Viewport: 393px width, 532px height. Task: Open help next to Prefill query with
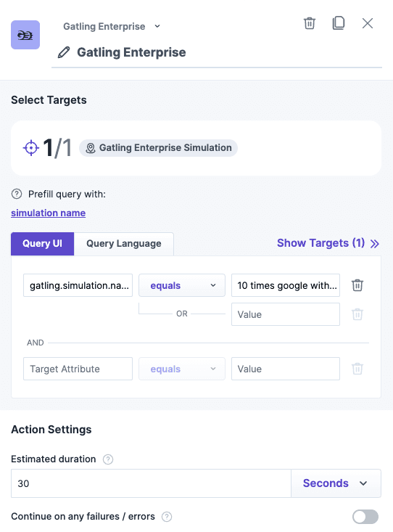click(x=17, y=194)
